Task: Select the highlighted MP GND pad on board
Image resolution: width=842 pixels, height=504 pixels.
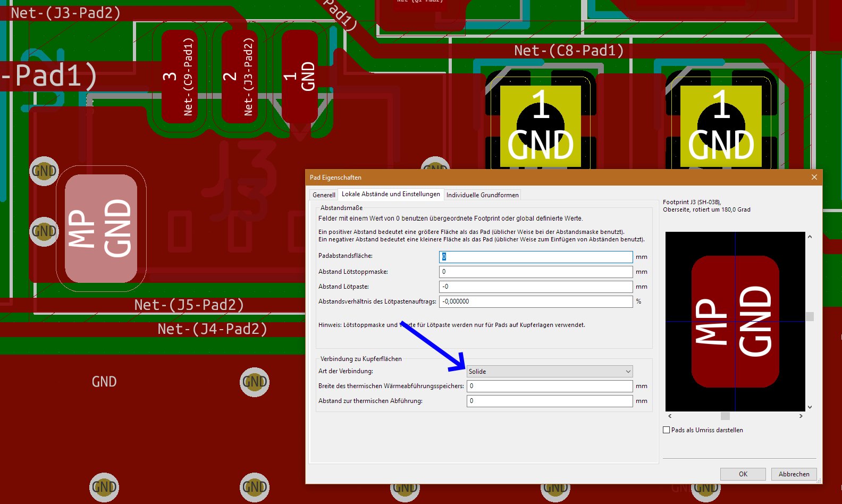Action: (x=101, y=229)
